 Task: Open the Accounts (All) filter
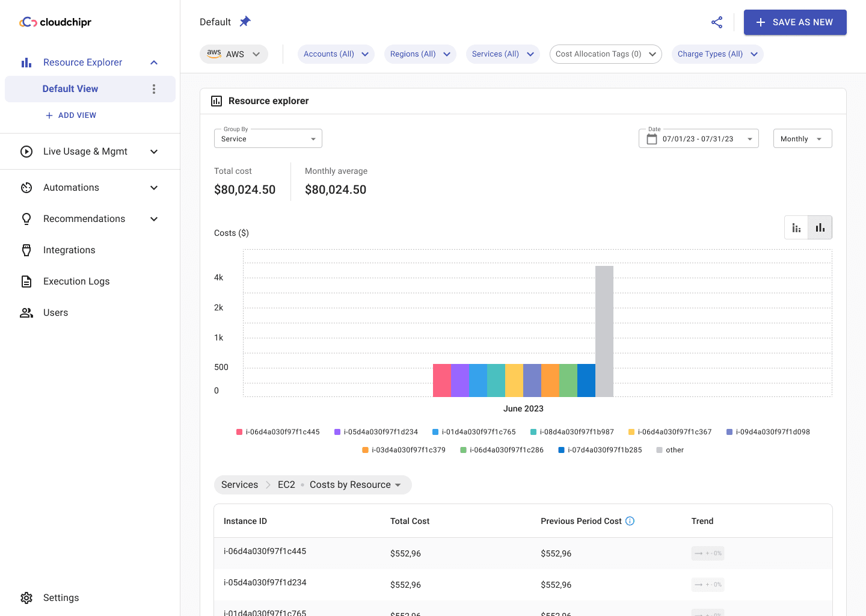click(x=336, y=54)
